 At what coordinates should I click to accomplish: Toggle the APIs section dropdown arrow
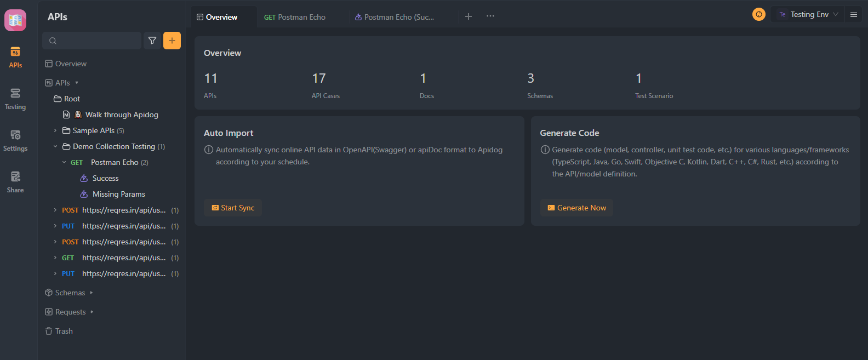(x=77, y=83)
